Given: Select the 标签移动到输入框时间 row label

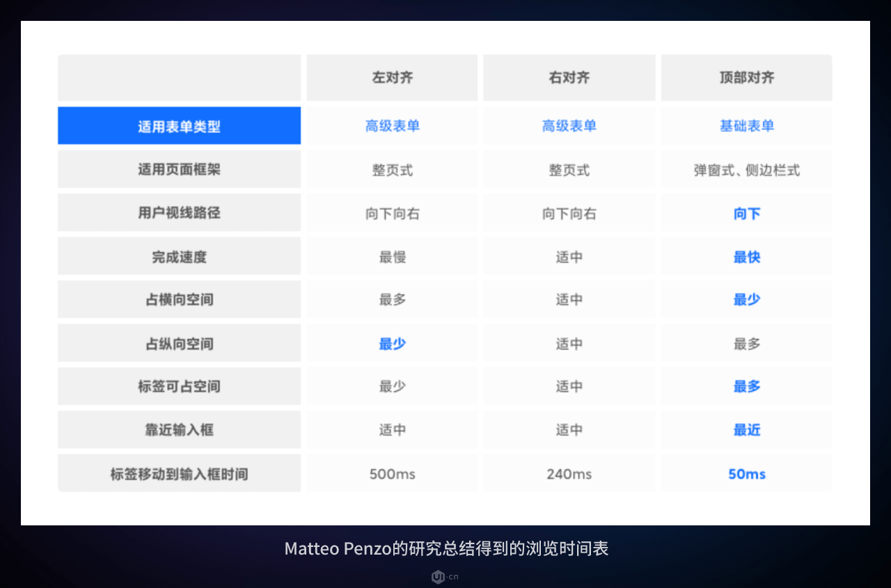Looking at the screenshot, I should (179, 474).
